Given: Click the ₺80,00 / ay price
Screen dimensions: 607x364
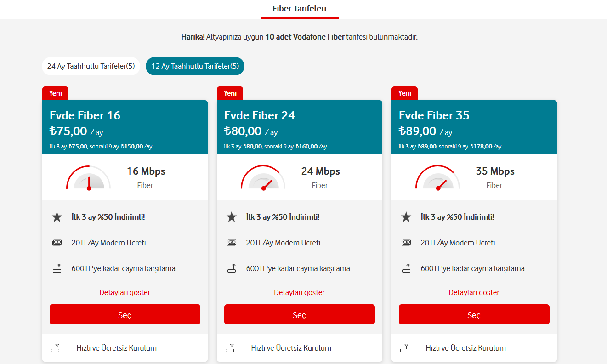Looking at the screenshot, I should click(251, 131).
